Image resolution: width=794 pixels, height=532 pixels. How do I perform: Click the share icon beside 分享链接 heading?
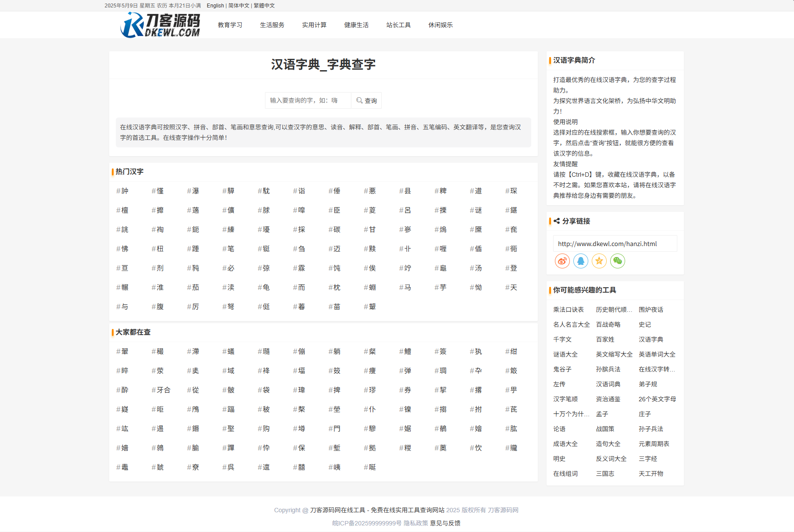pyautogui.click(x=556, y=221)
